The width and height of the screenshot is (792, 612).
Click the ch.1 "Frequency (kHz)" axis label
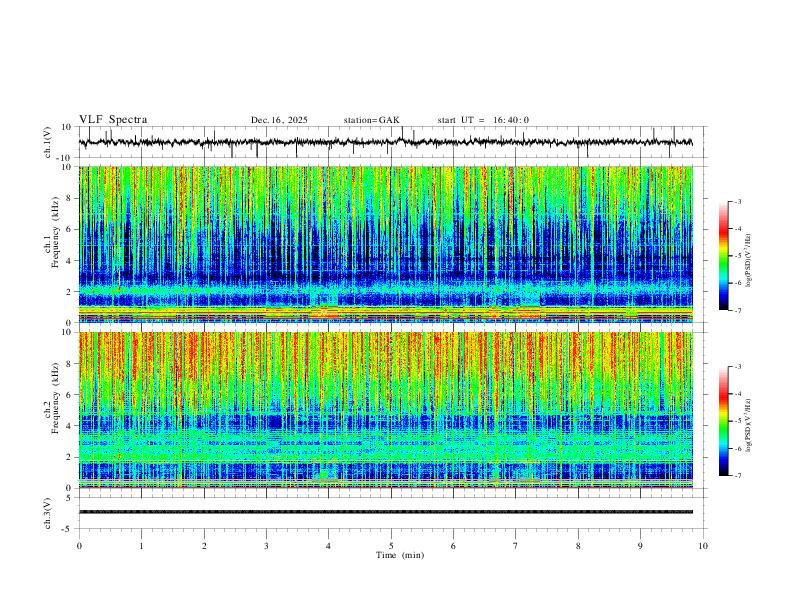56,231
